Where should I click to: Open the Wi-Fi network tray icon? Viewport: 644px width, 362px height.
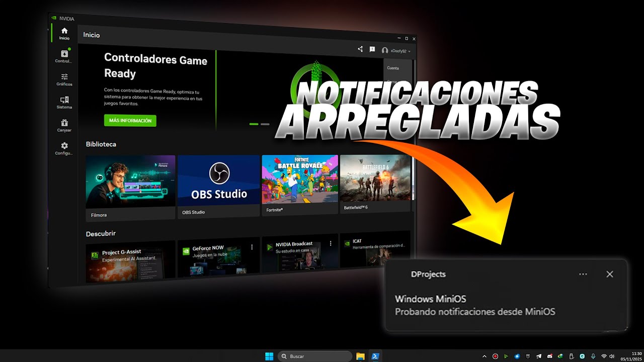click(x=604, y=356)
